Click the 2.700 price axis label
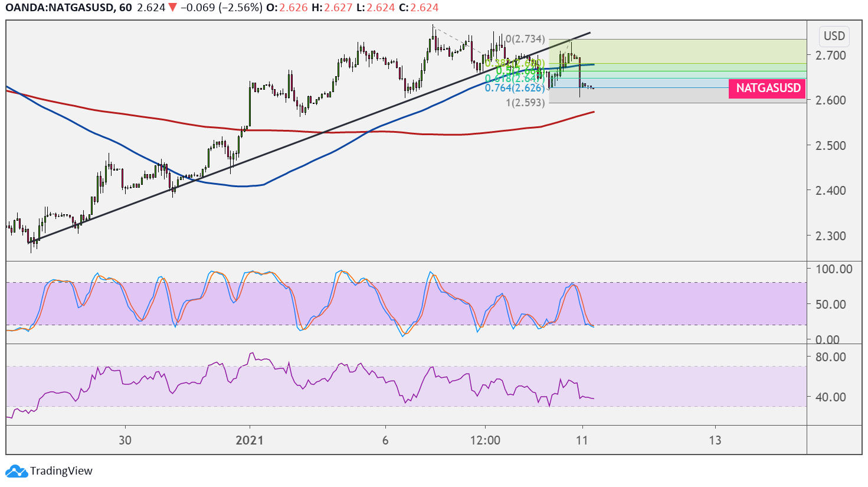This screenshot has width=868, height=487. (830, 55)
